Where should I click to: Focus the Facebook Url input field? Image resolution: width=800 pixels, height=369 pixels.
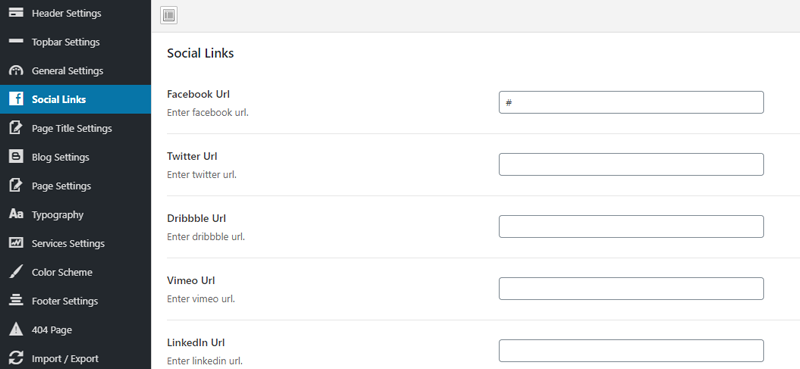pos(631,103)
